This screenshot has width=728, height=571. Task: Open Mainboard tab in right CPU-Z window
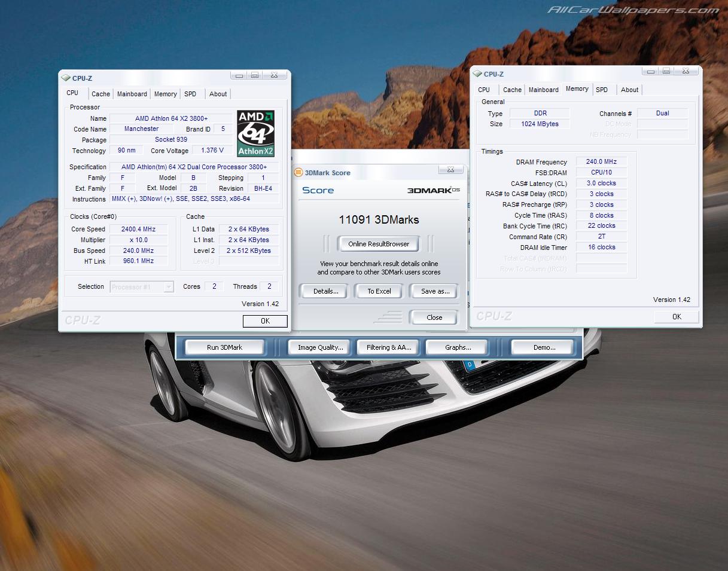[x=544, y=90]
